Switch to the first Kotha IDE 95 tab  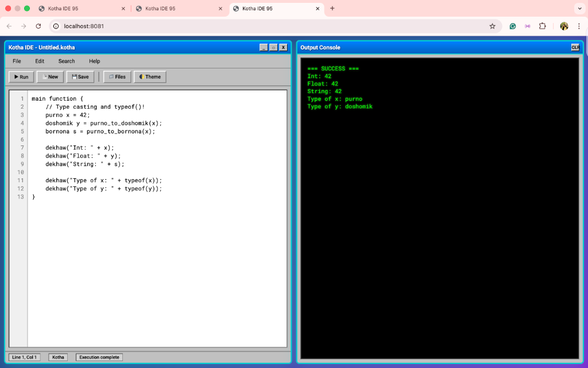coord(73,9)
